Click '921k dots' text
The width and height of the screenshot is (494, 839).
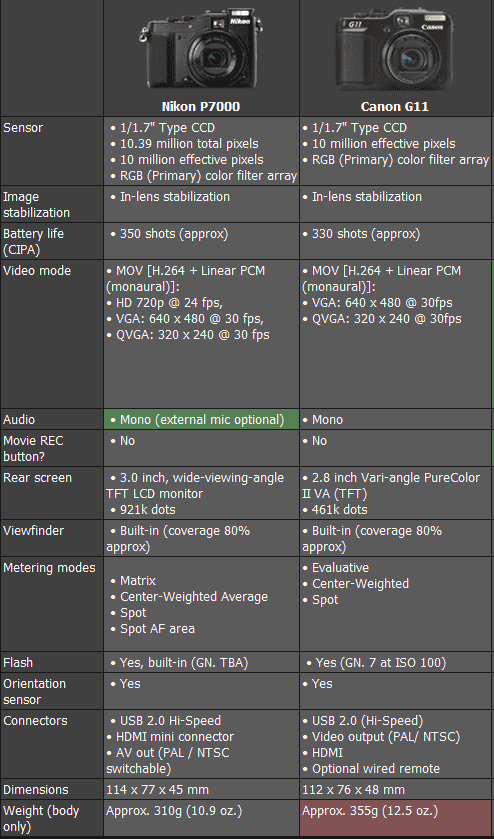tap(147, 509)
